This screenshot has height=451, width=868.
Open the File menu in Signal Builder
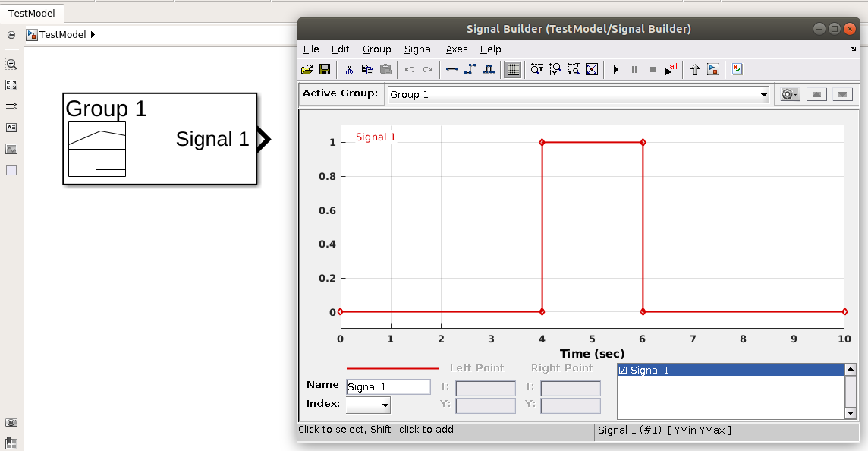pos(311,49)
